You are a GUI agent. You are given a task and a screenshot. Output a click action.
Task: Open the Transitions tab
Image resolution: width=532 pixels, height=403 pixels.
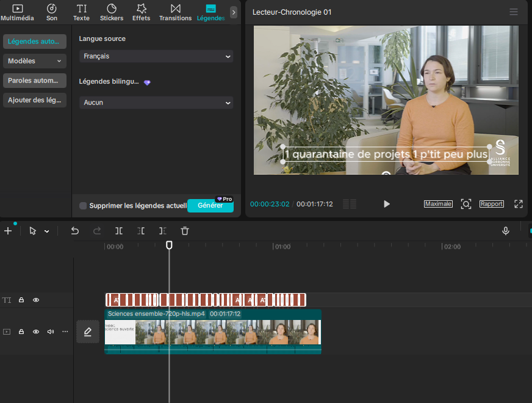coord(176,13)
